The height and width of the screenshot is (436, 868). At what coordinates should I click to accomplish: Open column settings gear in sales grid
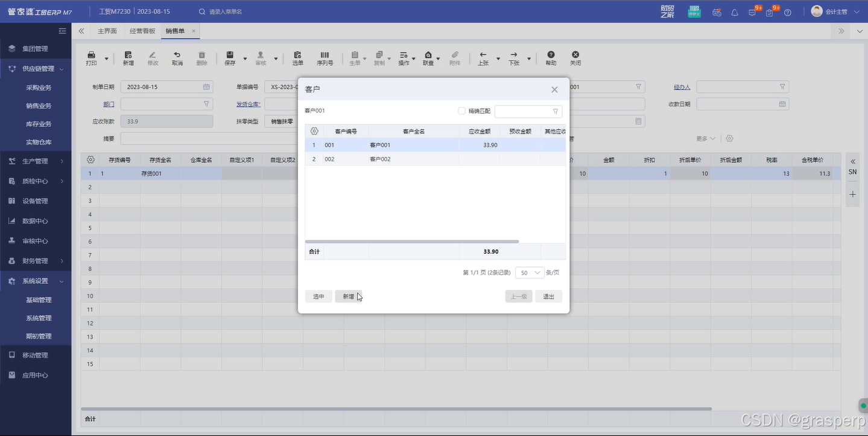coord(90,159)
